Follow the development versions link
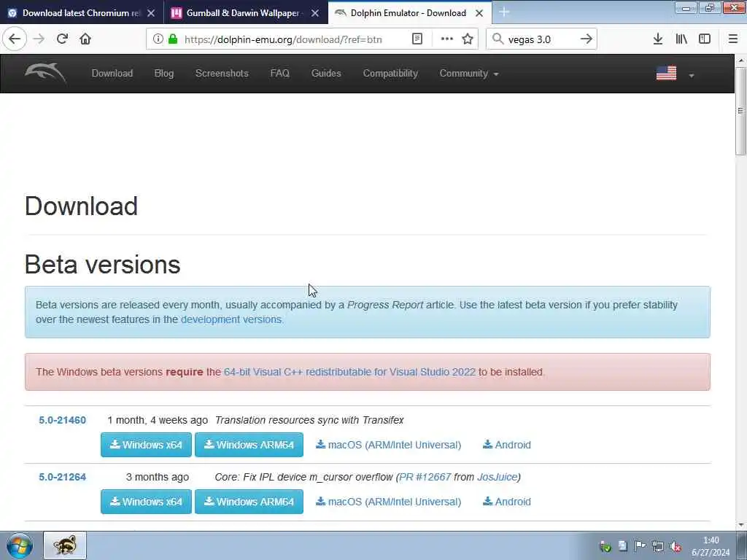Image resolution: width=747 pixels, height=560 pixels. pos(231,319)
